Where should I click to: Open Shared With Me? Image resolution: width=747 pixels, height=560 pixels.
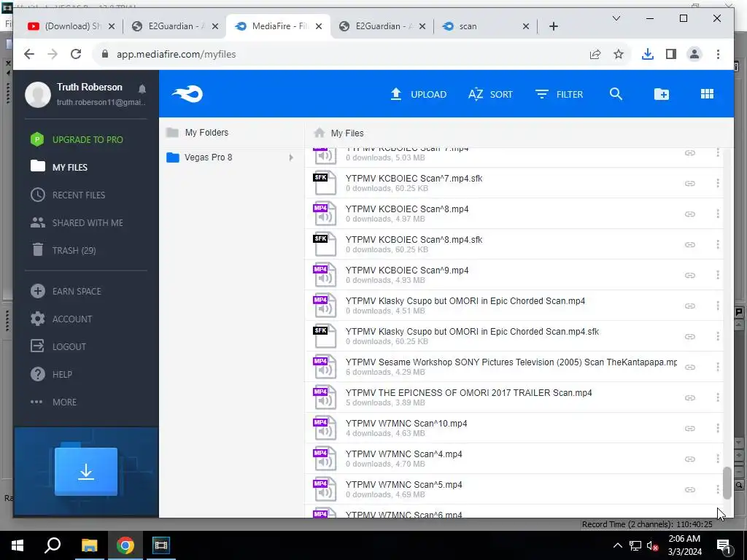tap(77, 222)
